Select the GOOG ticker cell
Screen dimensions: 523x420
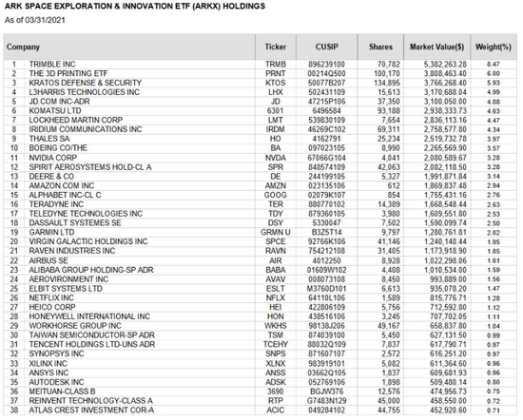(276, 195)
